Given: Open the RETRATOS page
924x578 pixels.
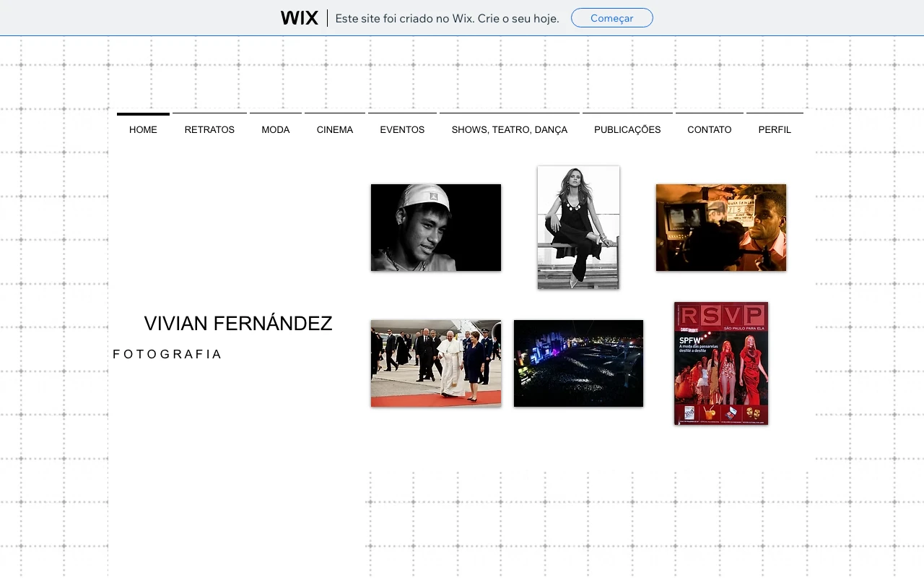Looking at the screenshot, I should (209, 129).
